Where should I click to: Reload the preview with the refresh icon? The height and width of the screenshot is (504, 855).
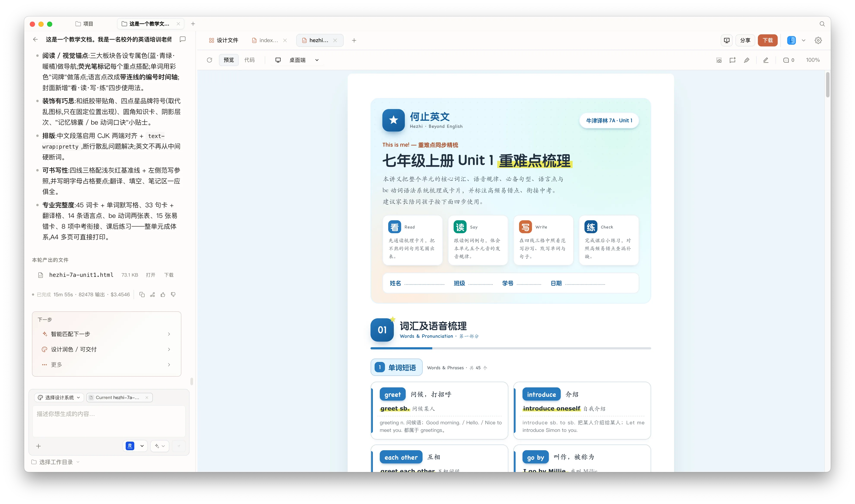point(209,60)
